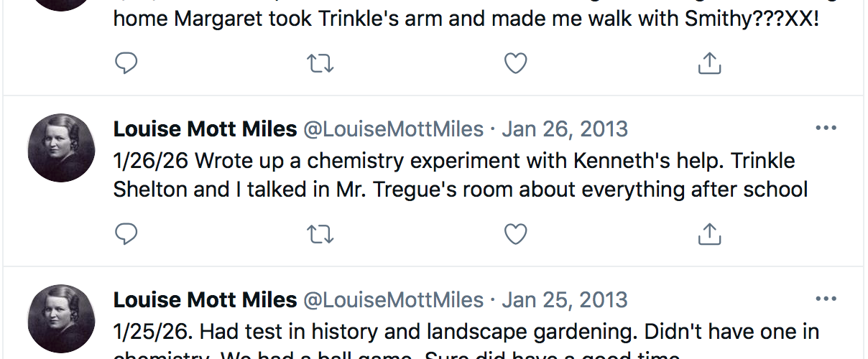Open more options on the Jan 26 tweet
868x359 pixels.
click(826, 129)
